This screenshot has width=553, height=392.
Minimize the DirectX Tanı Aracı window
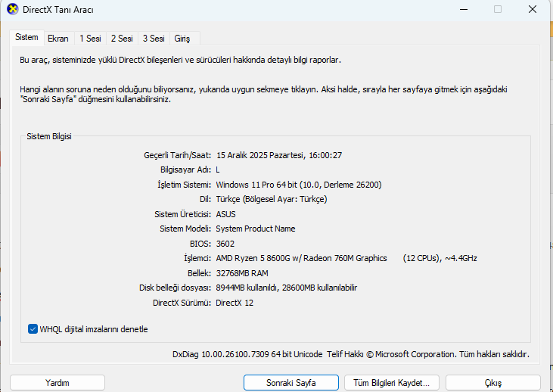[462, 9]
